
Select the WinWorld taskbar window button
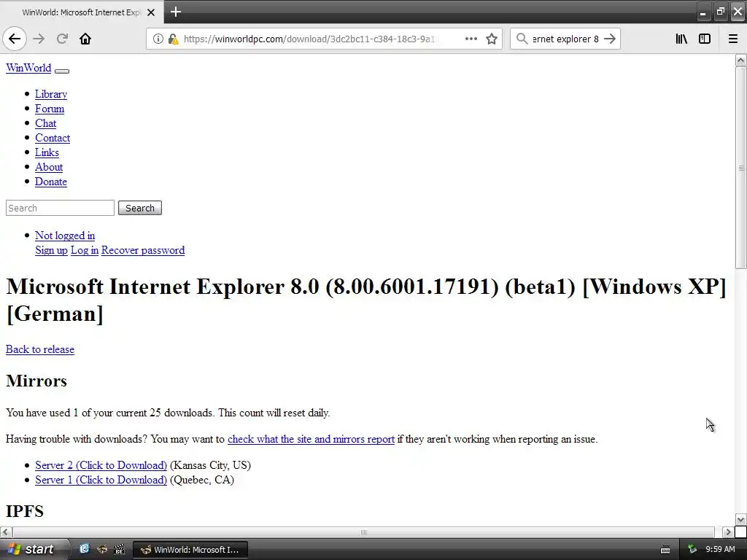[190, 550]
